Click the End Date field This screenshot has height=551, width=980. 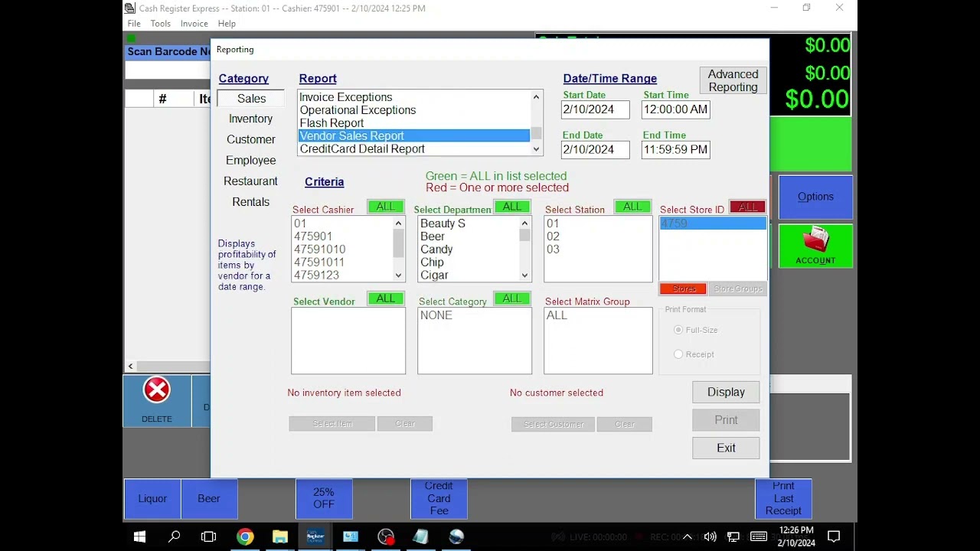595,149
